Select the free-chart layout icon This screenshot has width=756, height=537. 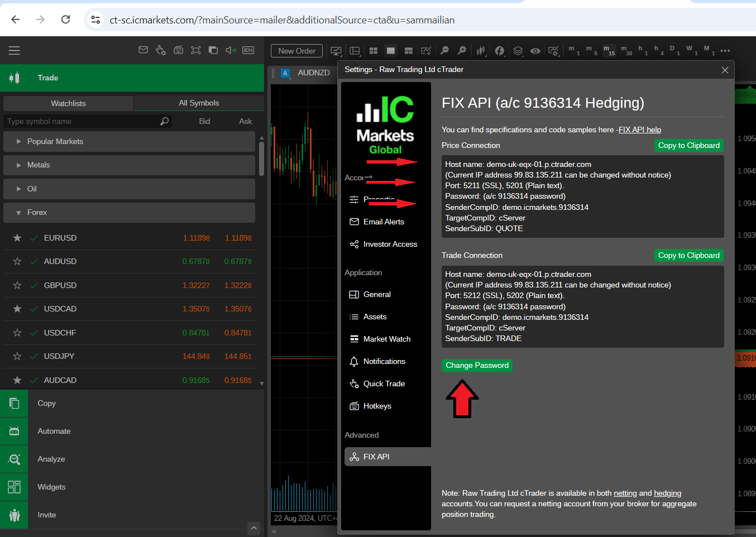(409, 51)
